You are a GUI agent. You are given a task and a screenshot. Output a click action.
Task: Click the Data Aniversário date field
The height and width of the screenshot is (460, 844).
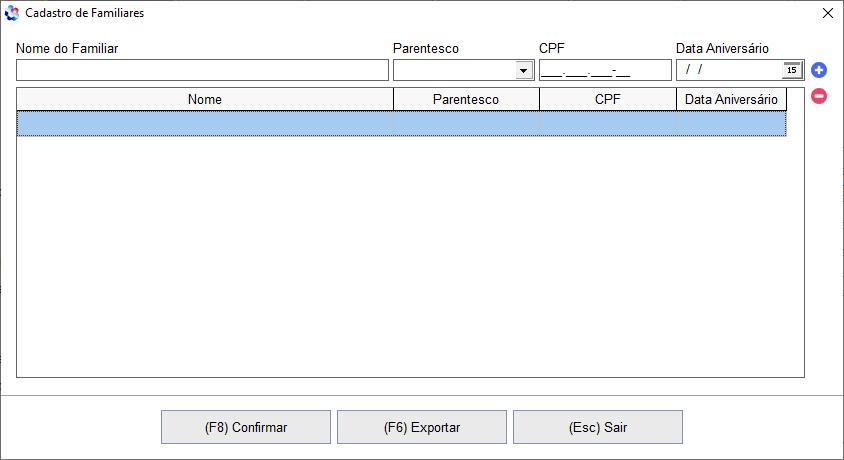pyautogui.click(x=730, y=70)
